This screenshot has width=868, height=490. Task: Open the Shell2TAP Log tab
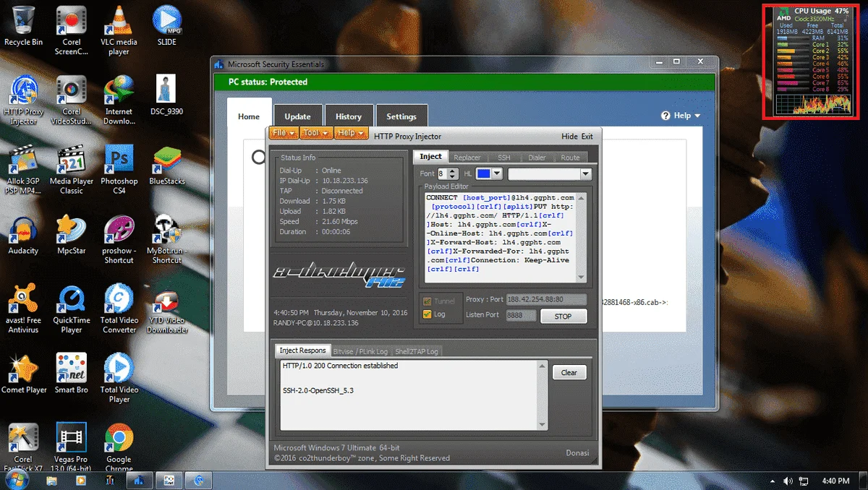pyautogui.click(x=416, y=351)
